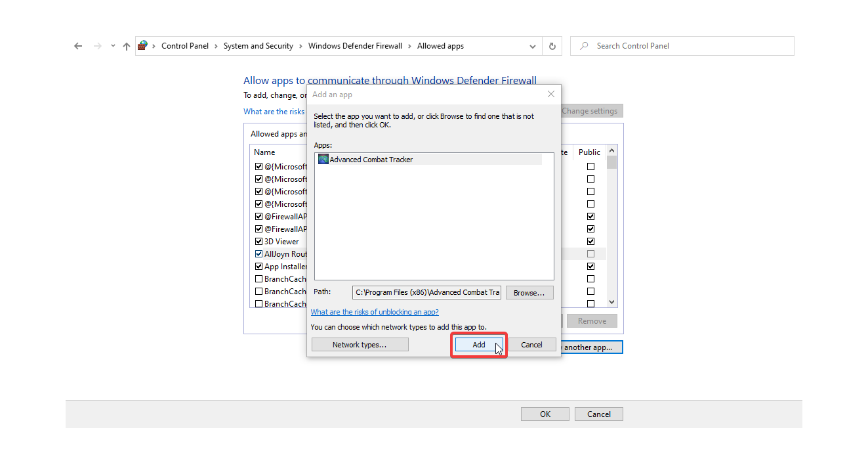
Task: Click the allowed apps scrollbar up arrow
Action: click(x=612, y=151)
